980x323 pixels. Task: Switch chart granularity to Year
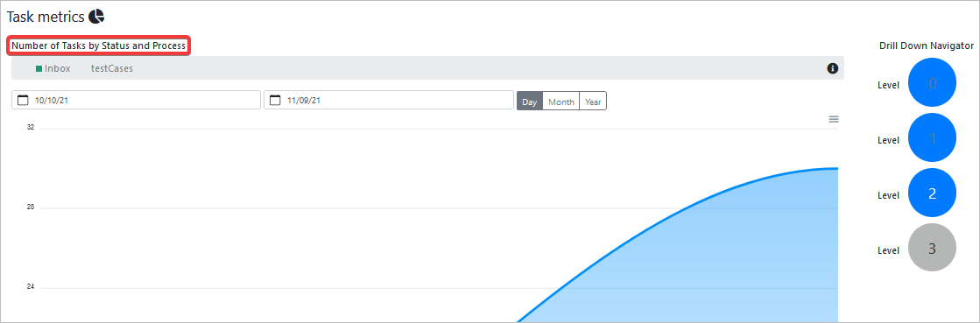pos(593,102)
